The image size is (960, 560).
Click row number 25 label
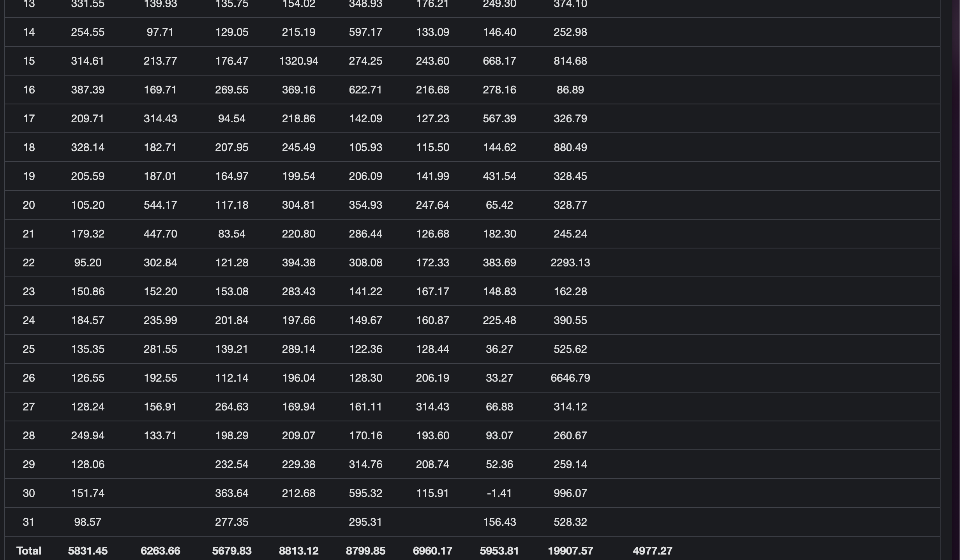tap(29, 349)
